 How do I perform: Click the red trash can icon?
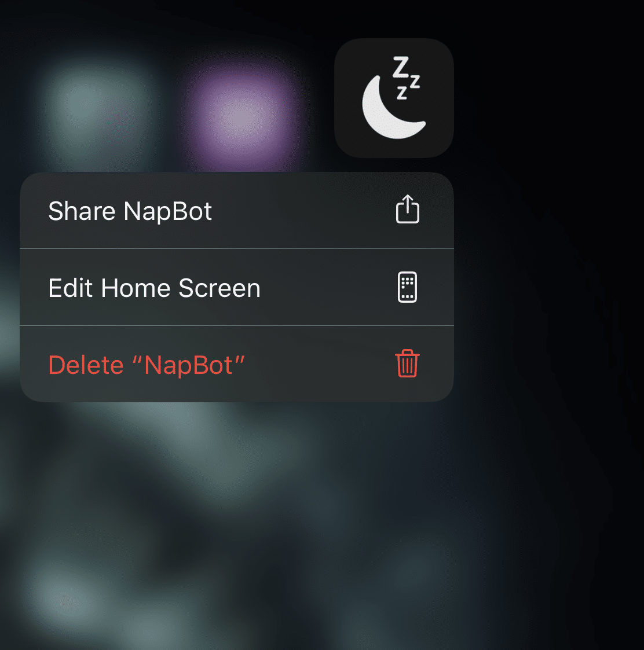pos(407,363)
